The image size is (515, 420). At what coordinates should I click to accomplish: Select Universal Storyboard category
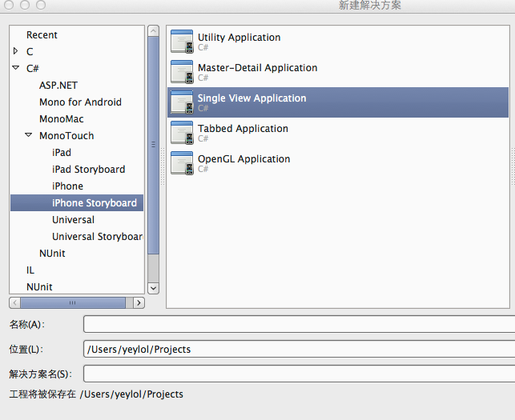pos(98,237)
